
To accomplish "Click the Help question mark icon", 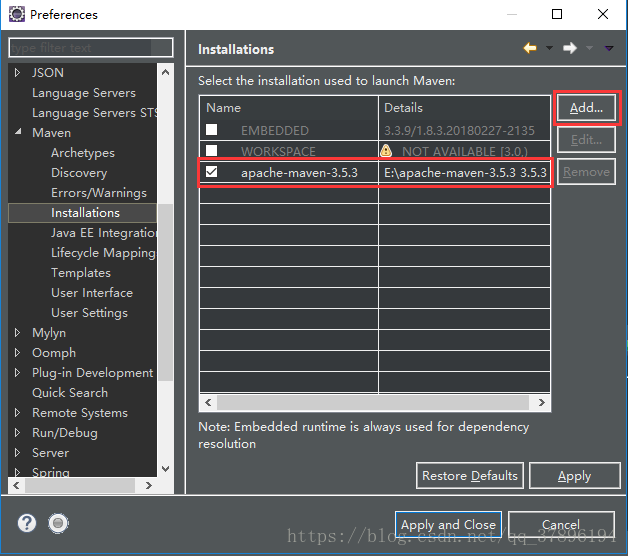I will coord(27,523).
